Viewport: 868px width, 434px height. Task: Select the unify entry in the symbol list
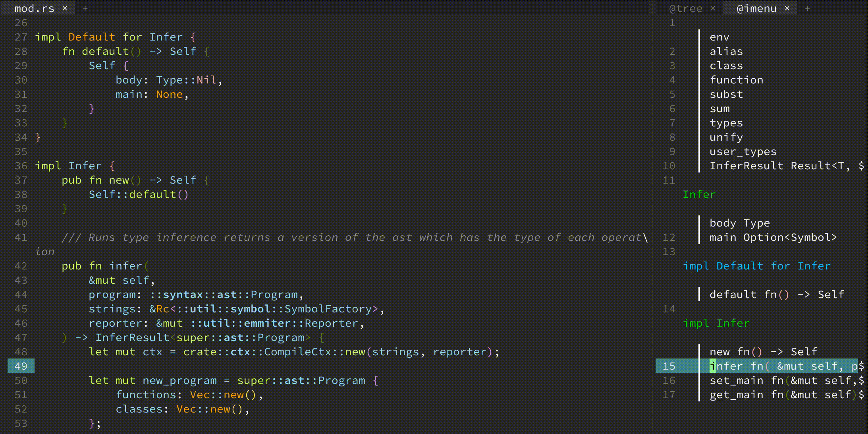tap(726, 137)
